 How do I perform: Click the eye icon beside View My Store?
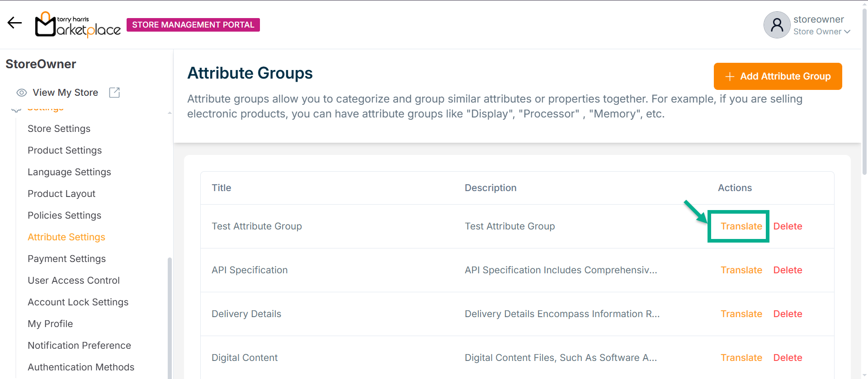21,93
